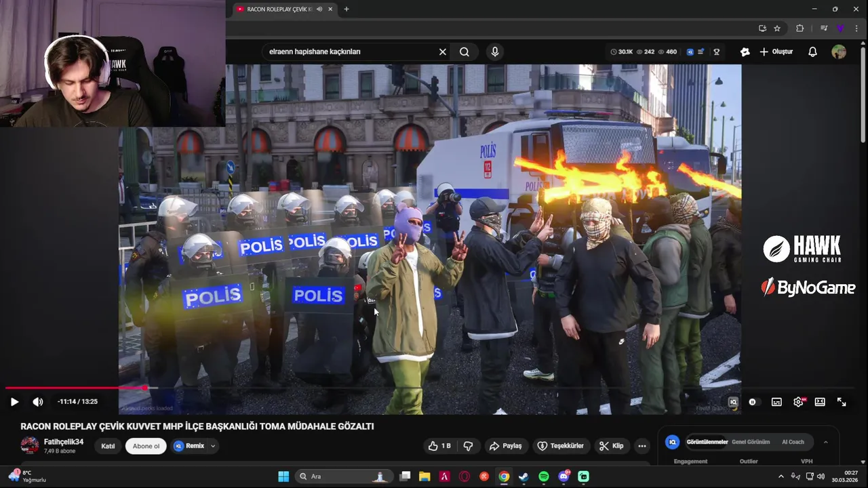Create a clip with Klip button
868x488 pixels.
point(612,446)
